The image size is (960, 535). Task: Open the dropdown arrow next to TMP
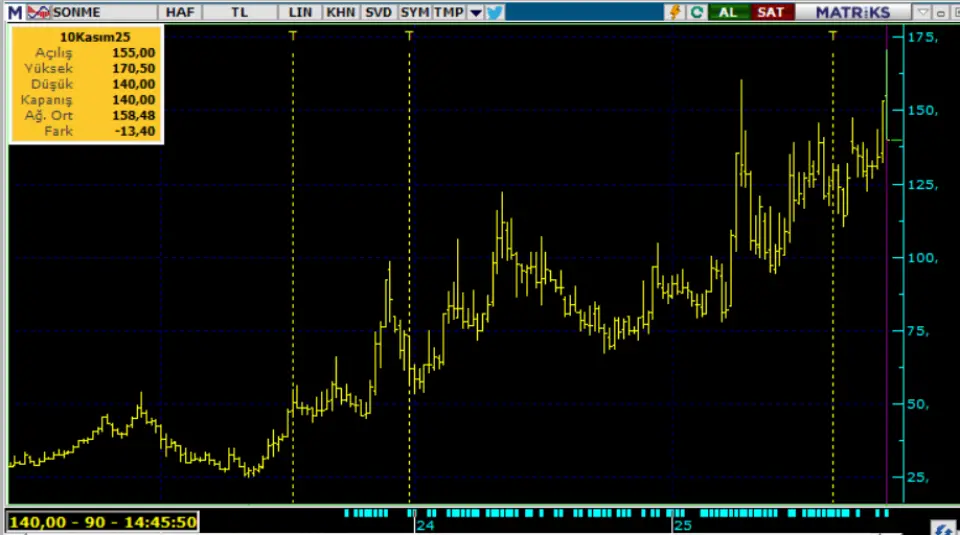(x=476, y=12)
